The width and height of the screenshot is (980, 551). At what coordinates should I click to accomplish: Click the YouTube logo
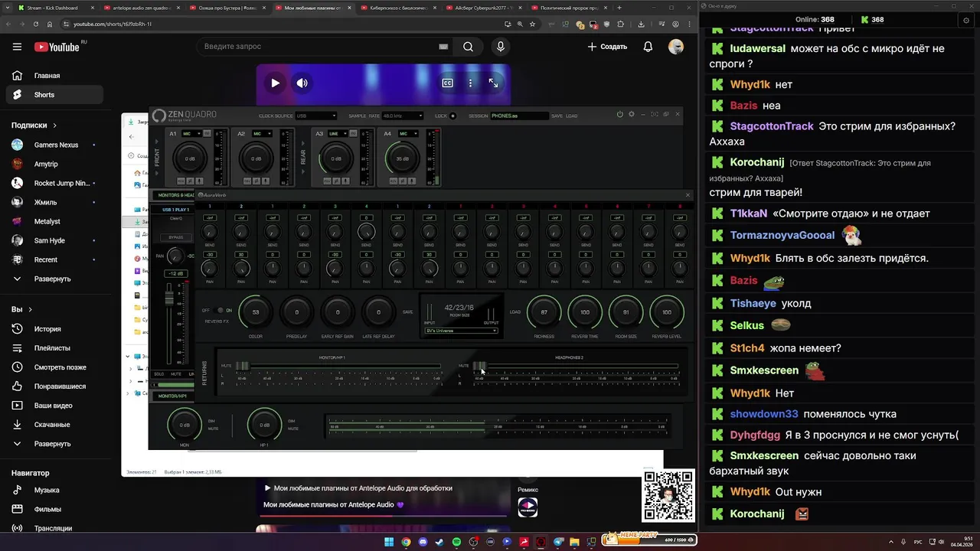[x=57, y=47]
